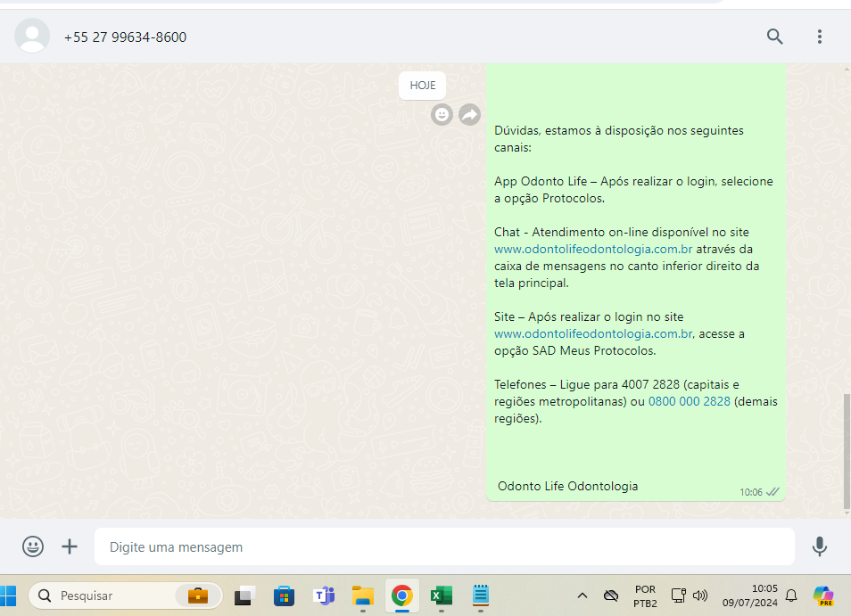Click the chat vertical scrollbar thumb

click(847, 451)
